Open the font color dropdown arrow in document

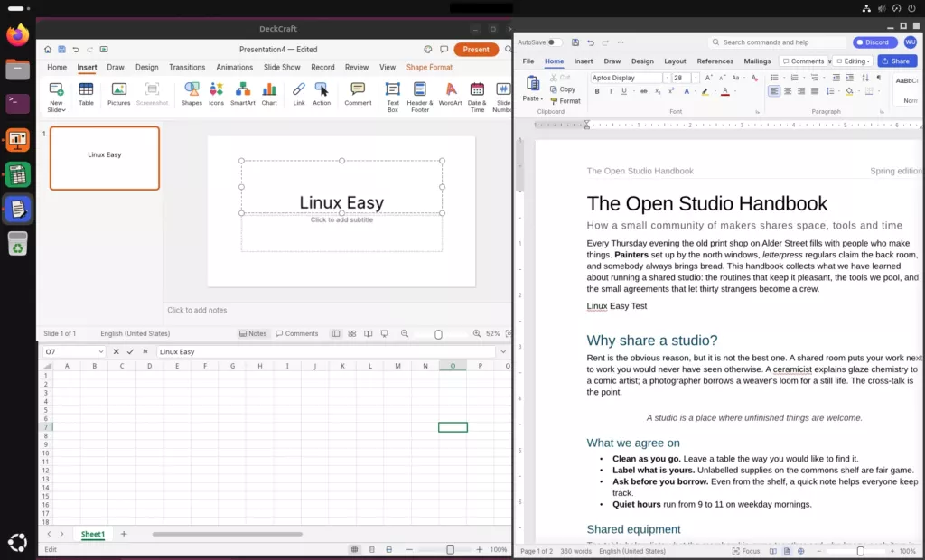(734, 91)
